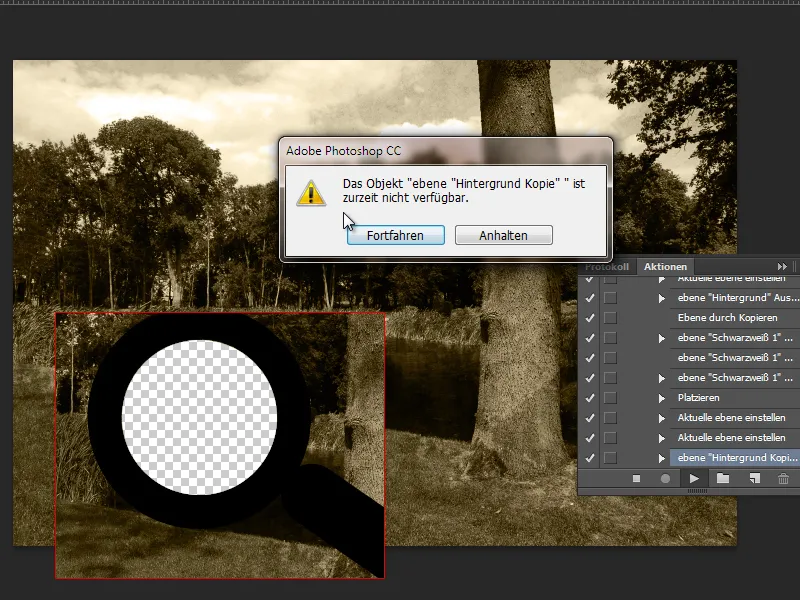
Task: Toggle checkmark of Schwarzweiß 1 step lacking expand arrow
Action: point(590,358)
